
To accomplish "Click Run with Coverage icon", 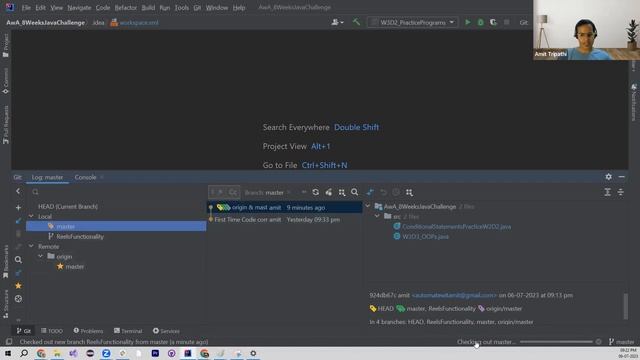I will [493, 22].
